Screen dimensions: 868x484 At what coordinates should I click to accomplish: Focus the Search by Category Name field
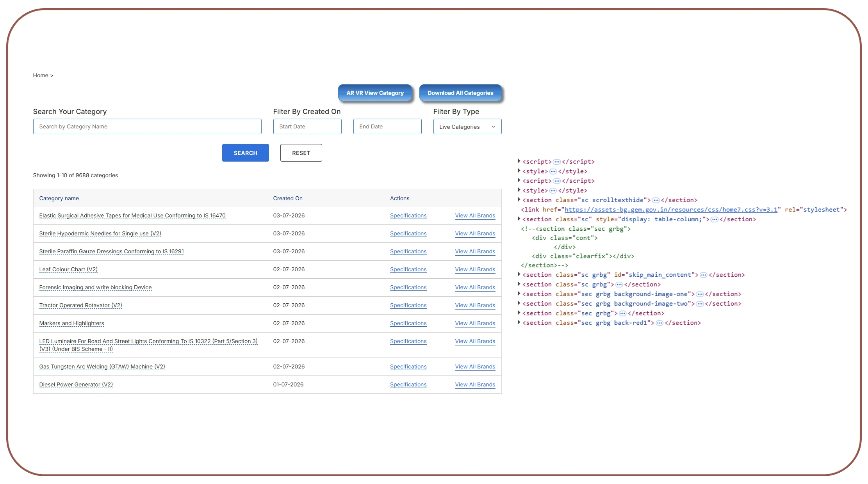[147, 126]
